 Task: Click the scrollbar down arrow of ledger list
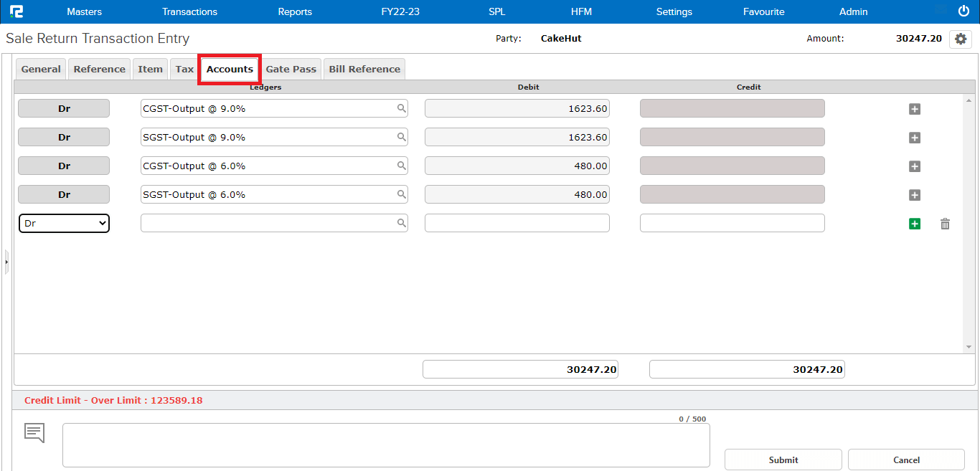969,348
